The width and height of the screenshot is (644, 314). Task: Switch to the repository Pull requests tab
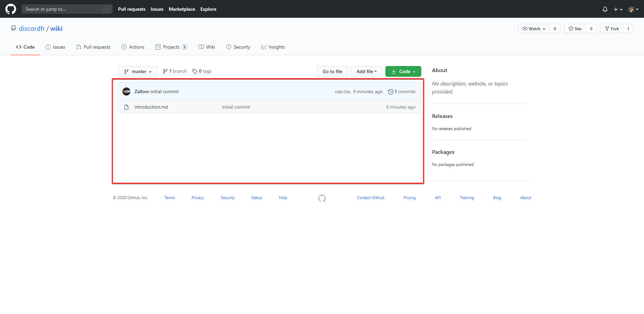93,47
